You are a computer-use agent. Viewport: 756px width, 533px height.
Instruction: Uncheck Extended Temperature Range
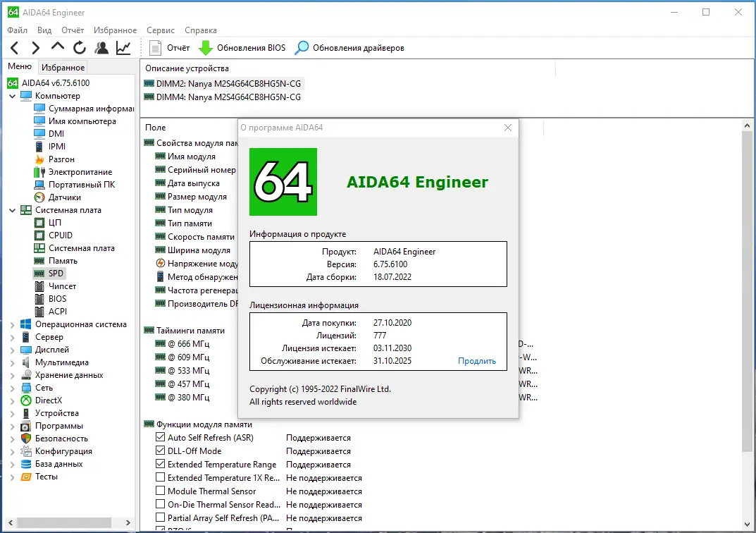pos(159,464)
